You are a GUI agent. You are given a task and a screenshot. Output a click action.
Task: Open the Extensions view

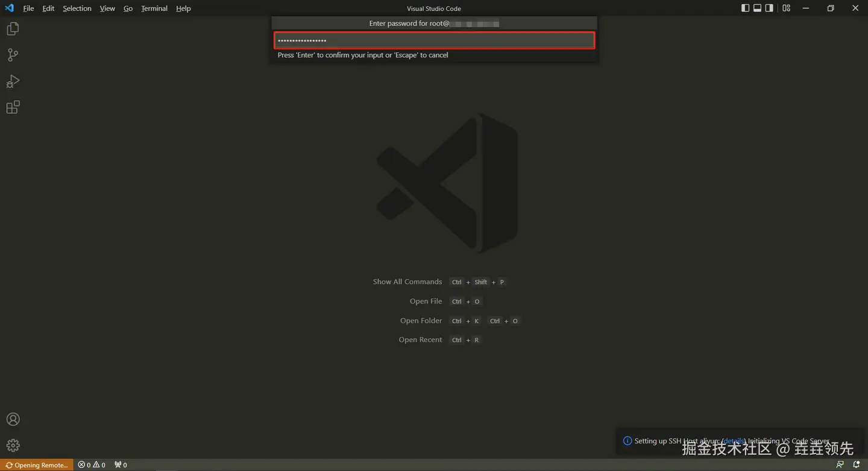[x=13, y=107]
